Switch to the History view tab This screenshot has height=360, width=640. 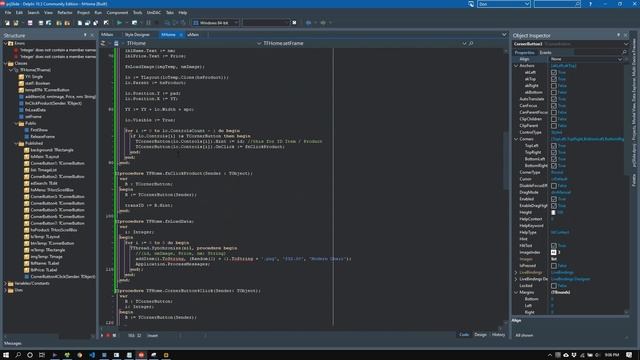(498, 335)
